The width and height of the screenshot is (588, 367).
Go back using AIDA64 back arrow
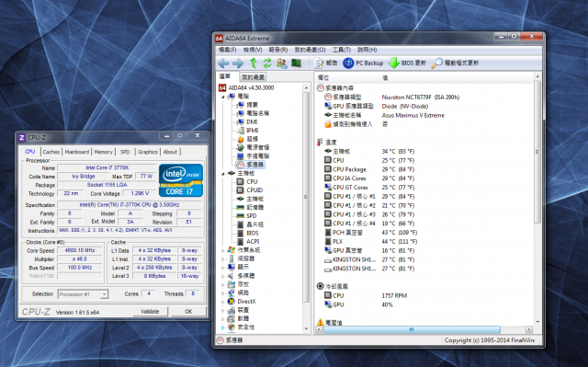(x=223, y=63)
